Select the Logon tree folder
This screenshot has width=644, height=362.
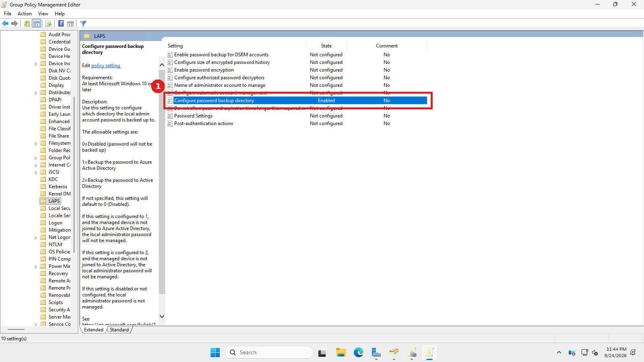[56, 223]
